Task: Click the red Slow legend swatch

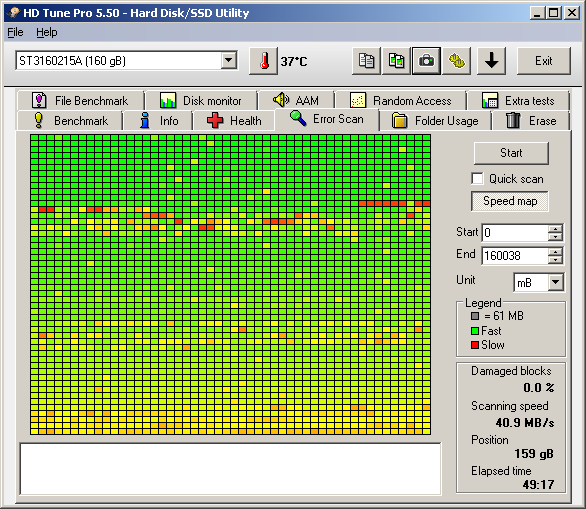Action: click(x=475, y=345)
